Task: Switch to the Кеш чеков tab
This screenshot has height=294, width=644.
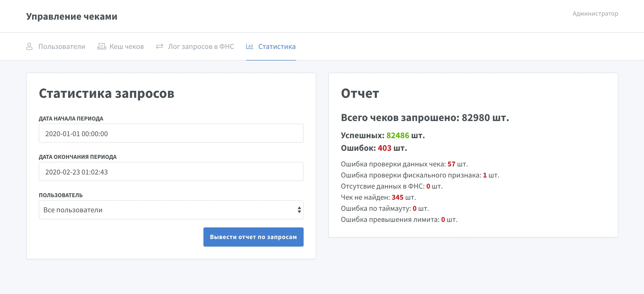Action: coord(127,46)
